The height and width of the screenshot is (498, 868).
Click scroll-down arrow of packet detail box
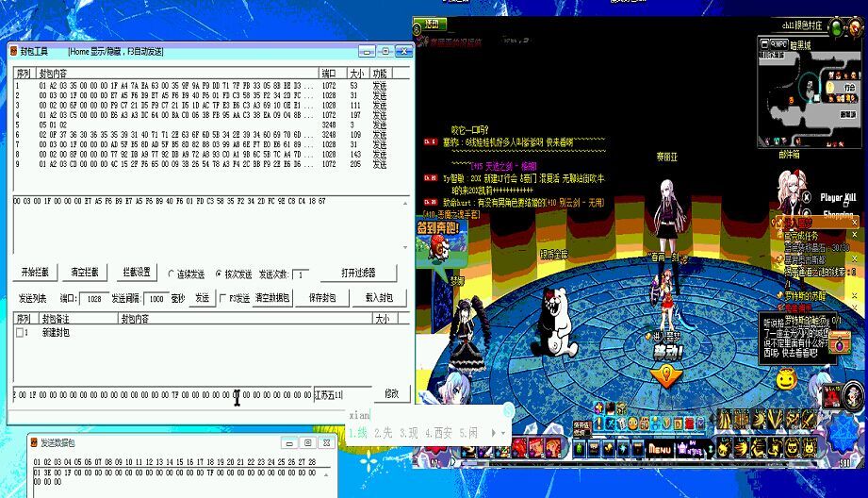pyautogui.click(x=404, y=247)
